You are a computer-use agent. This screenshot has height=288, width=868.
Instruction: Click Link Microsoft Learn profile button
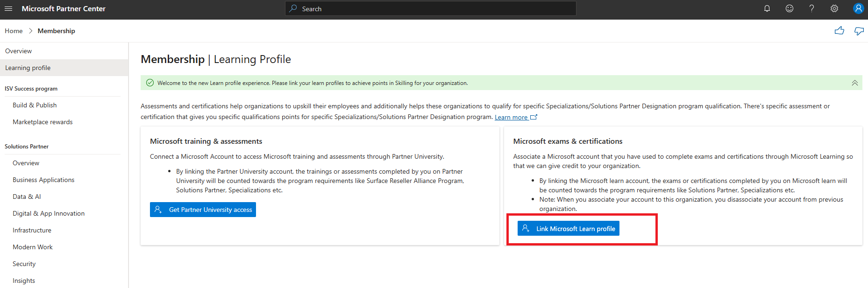pos(569,228)
